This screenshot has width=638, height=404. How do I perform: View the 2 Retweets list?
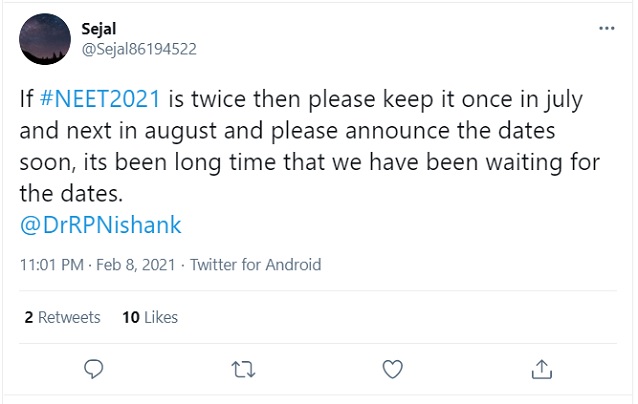tap(62, 317)
